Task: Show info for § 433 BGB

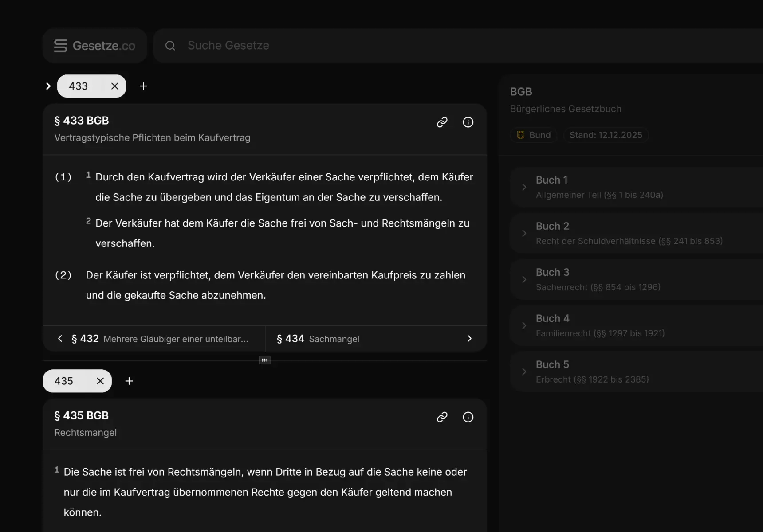Action: pos(468,122)
